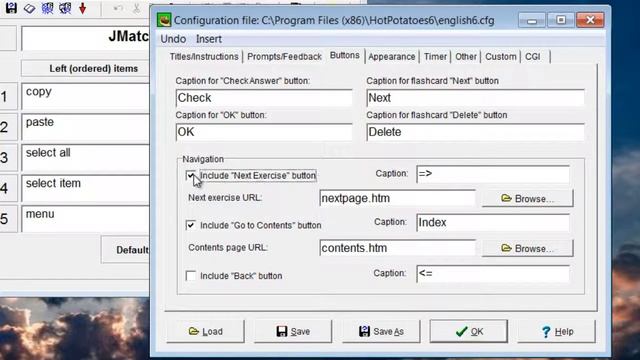640x360 pixels.
Task: Click the Caption for flashcard "Delete" button label
Action: pos(437,115)
